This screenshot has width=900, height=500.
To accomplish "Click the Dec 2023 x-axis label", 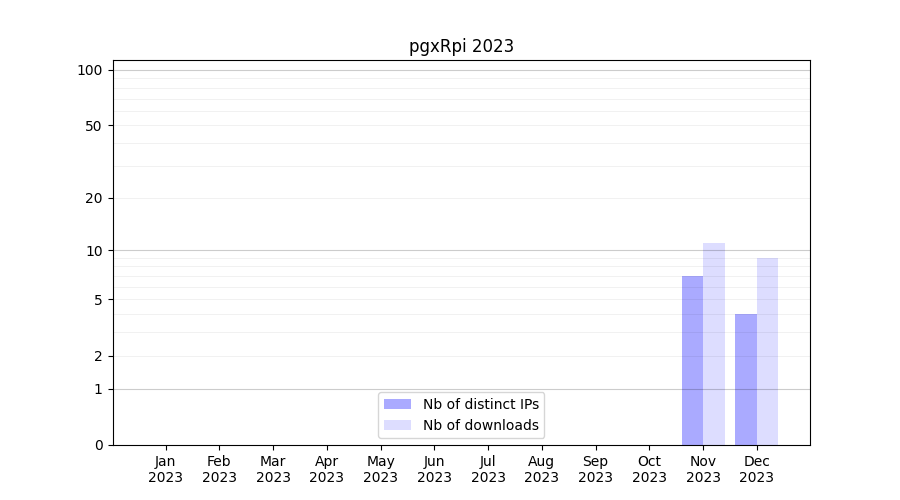I will 757,469.
